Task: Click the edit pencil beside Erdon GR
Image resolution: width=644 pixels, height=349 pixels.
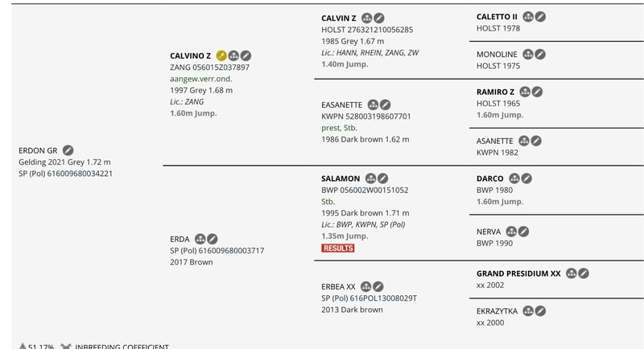Action: pyautogui.click(x=68, y=150)
